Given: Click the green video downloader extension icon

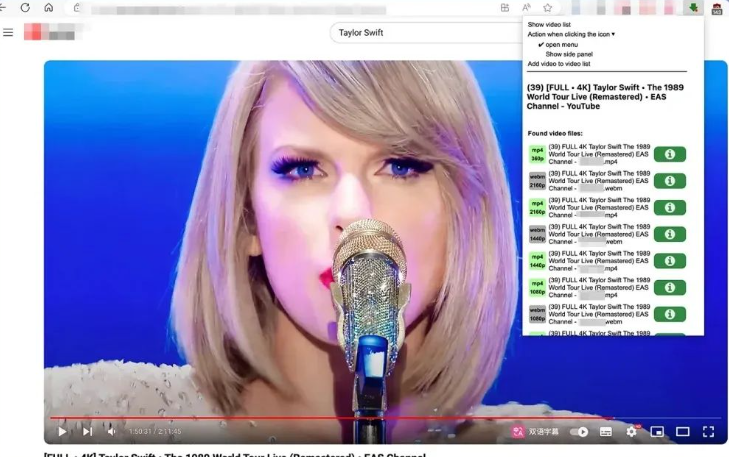Looking at the screenshot, I should pyautogui.click(x=693, y=7).
